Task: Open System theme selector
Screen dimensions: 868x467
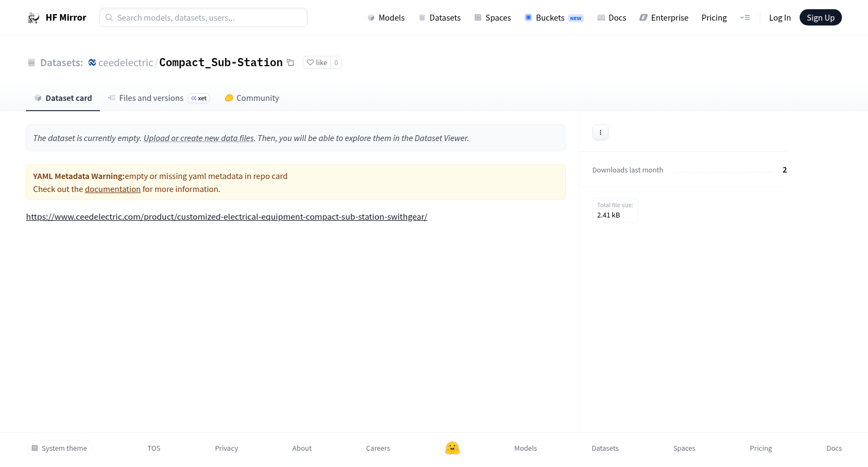Action: [x=59, y=448]
